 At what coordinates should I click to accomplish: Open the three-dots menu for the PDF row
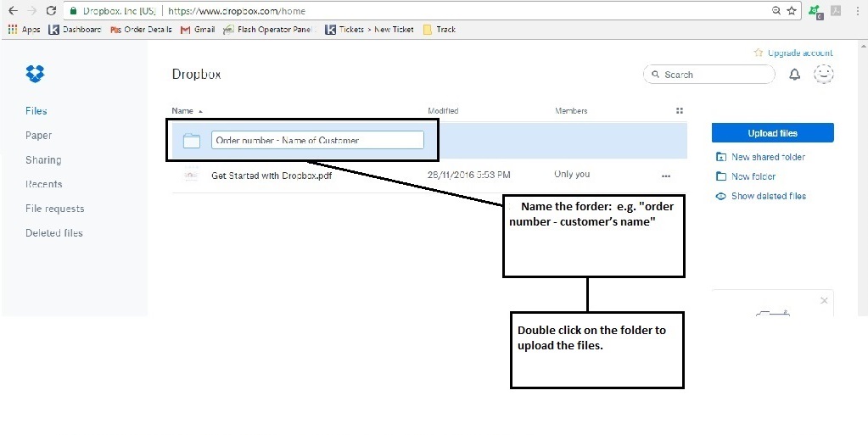click(666, 176)
